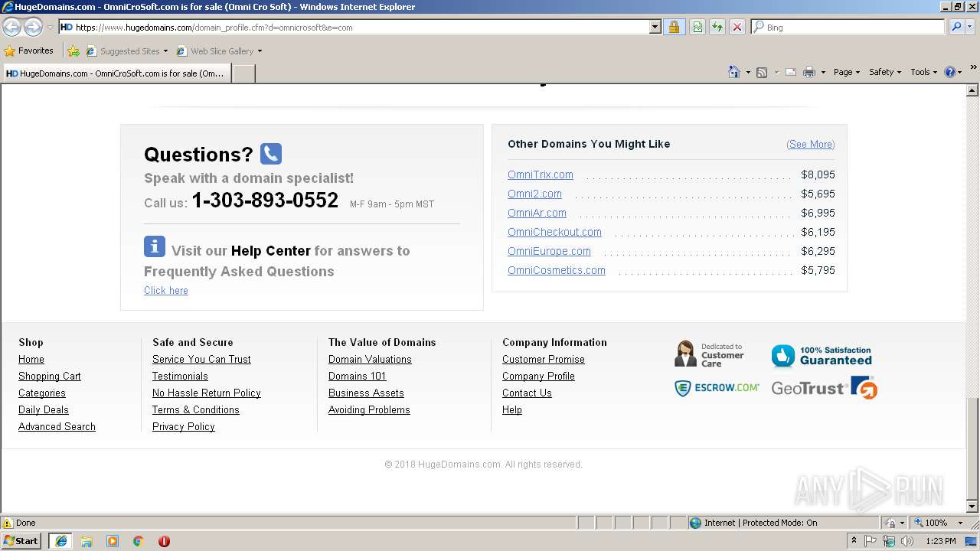Open the No Hassle Return Policy link
This screenshot has height=551, width=980.
pyautogui.click(x=207, y=393)
